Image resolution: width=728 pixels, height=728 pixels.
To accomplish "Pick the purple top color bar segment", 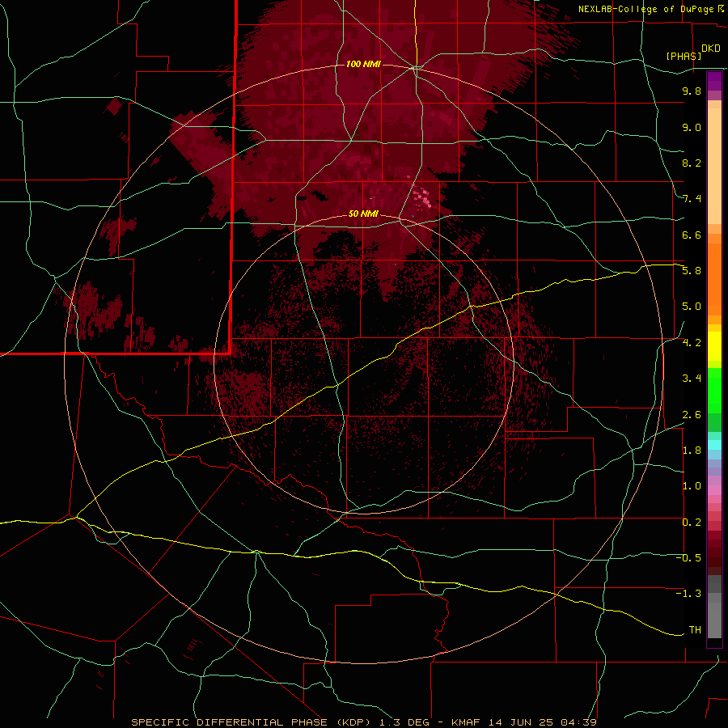I will pos(714,81).
